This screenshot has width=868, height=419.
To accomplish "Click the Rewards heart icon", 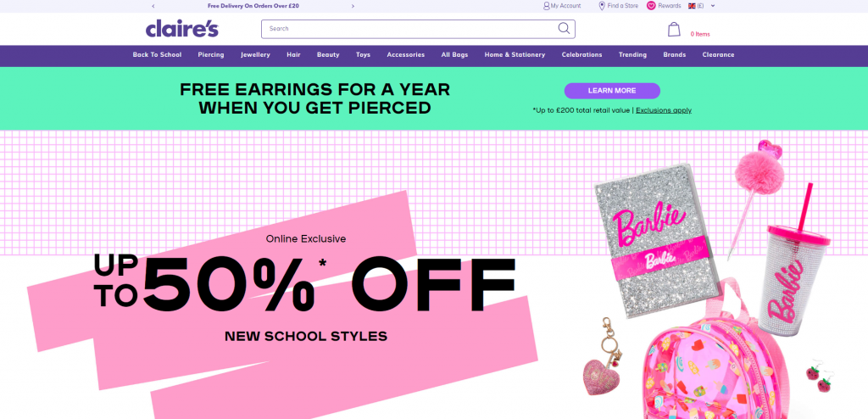I will (651, 6).
